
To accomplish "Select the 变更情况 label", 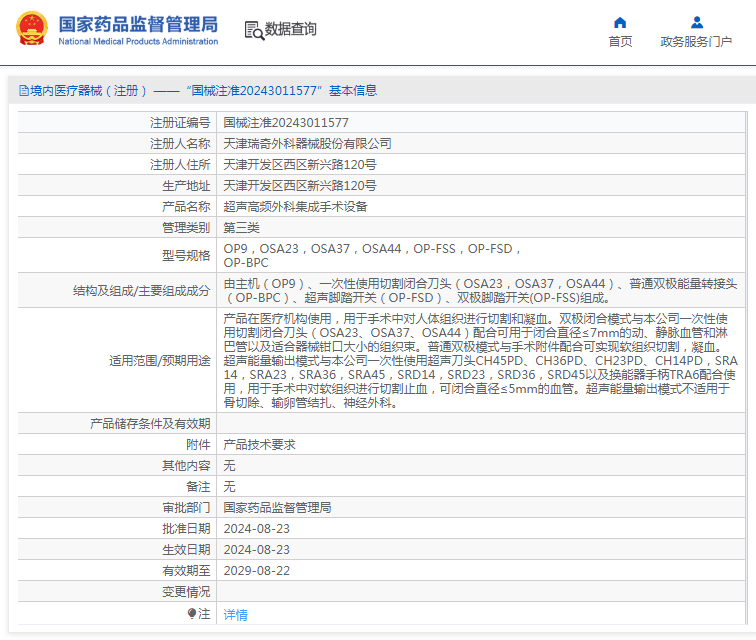I will click(186, 592).
